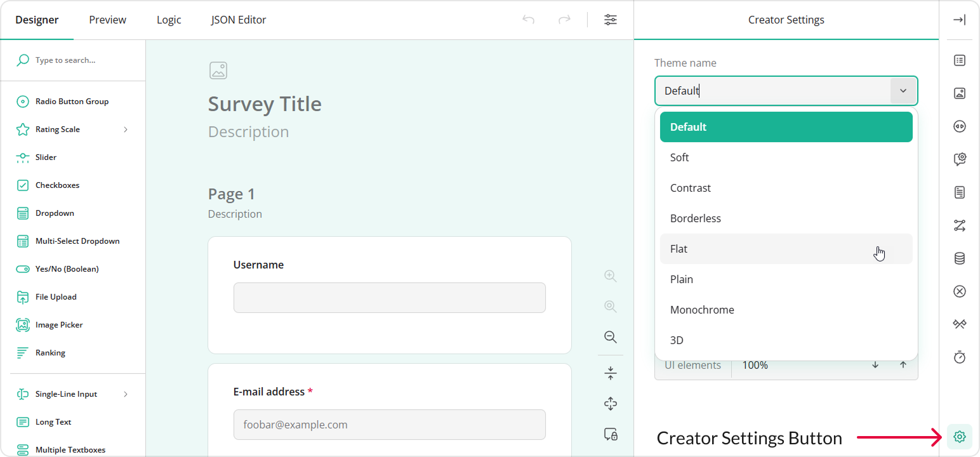The image size is (980, 457).
Task: Open the Navigation settings icon
Action: click(x=960, y=126)
